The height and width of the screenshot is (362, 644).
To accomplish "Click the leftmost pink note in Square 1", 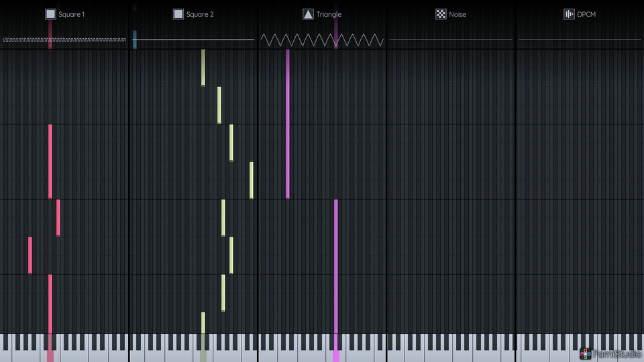I will (x=30, y=255).
